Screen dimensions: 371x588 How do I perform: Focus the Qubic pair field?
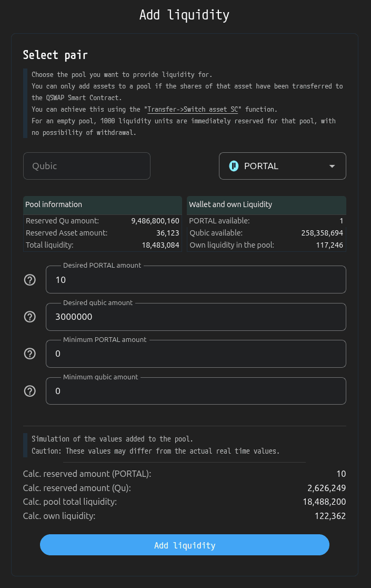pyautogui.click(x=87, y=166)
